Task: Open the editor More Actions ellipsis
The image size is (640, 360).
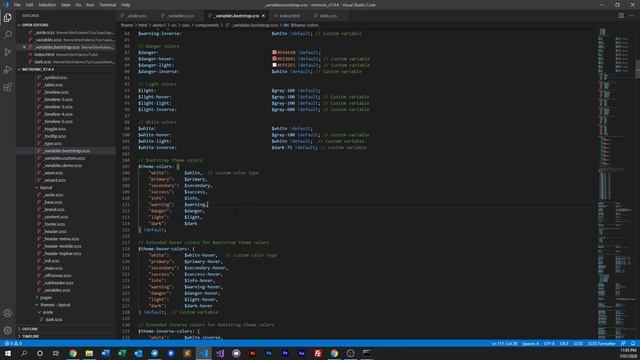Action: (632, 16)
